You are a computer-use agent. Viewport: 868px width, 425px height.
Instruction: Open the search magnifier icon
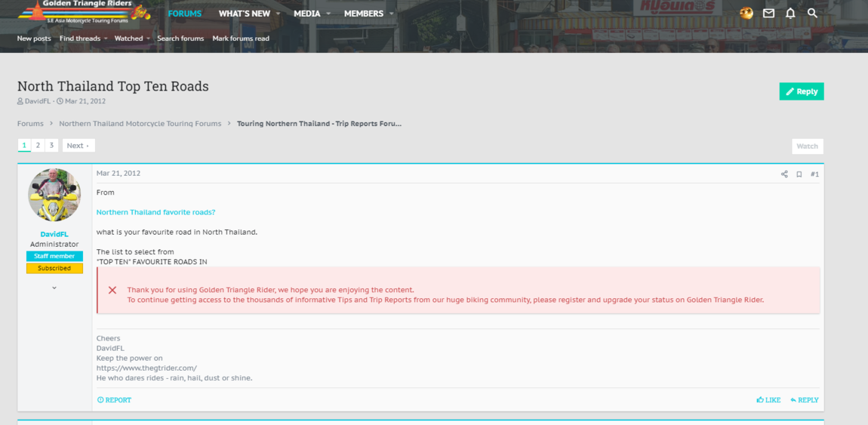pyautogui.click(x=812, y=14)
